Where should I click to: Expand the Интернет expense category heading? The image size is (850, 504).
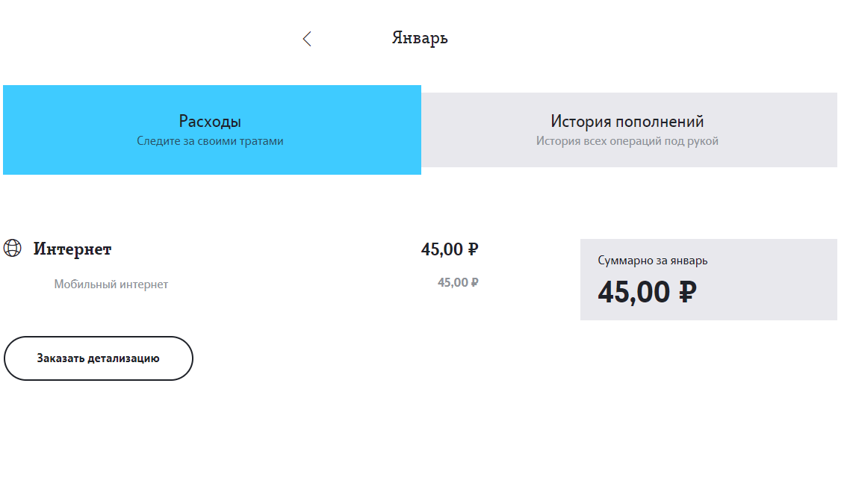click(72, 249)
